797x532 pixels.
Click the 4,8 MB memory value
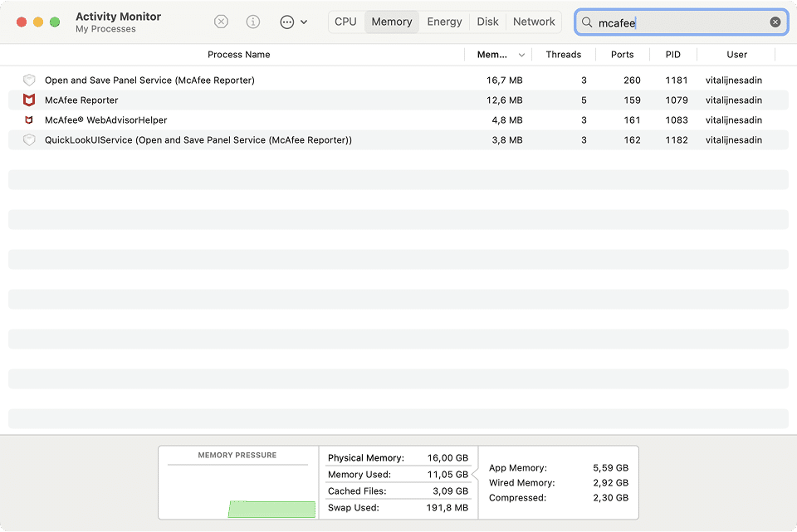tap(506, 120)
